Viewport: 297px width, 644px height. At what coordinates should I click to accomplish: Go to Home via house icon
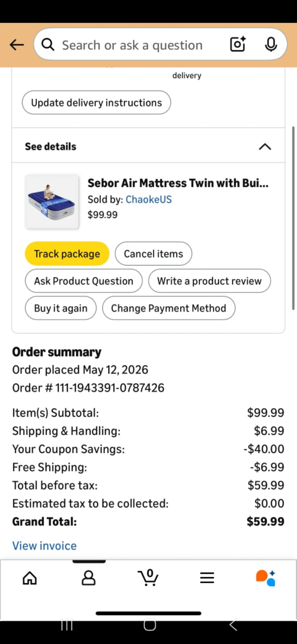coord(30,578)
